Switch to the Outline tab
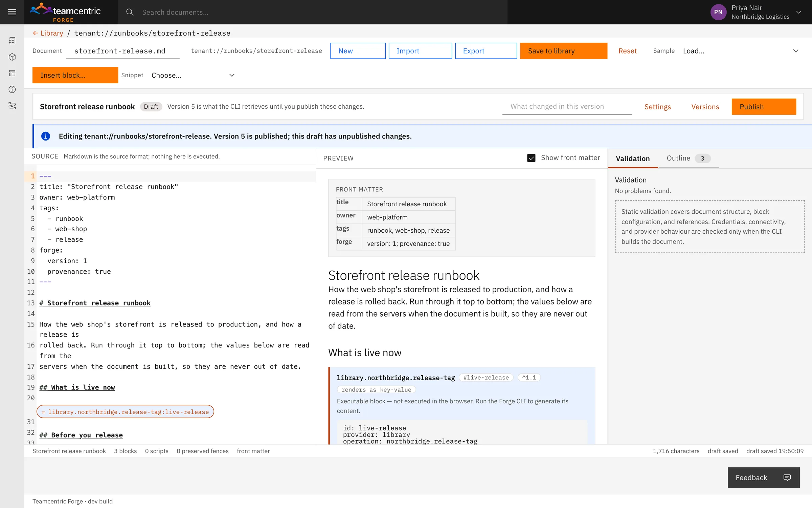This screenshot has width=812, height=508. tap(689, 158)
